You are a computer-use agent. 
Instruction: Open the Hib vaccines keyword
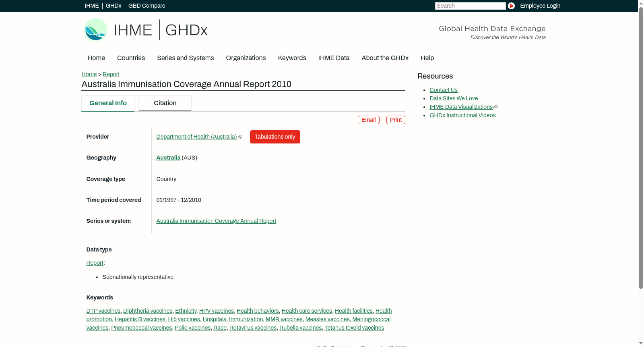(x=184, y=319)
